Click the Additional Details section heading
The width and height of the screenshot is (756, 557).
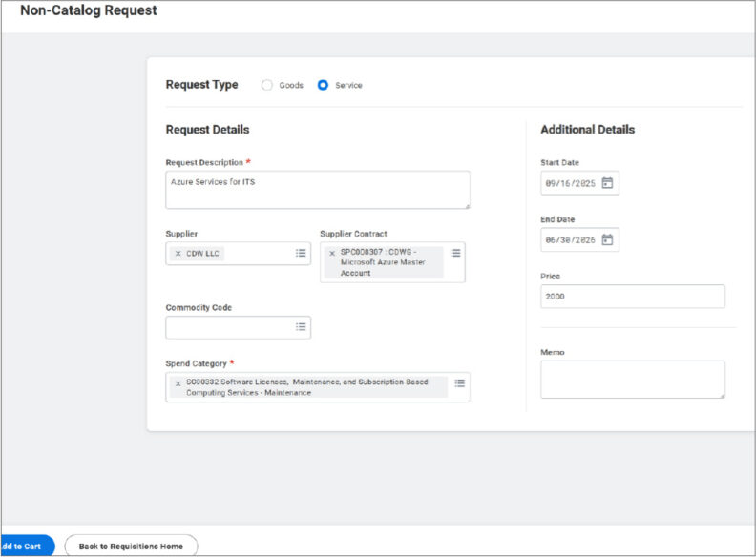point(587,130)
